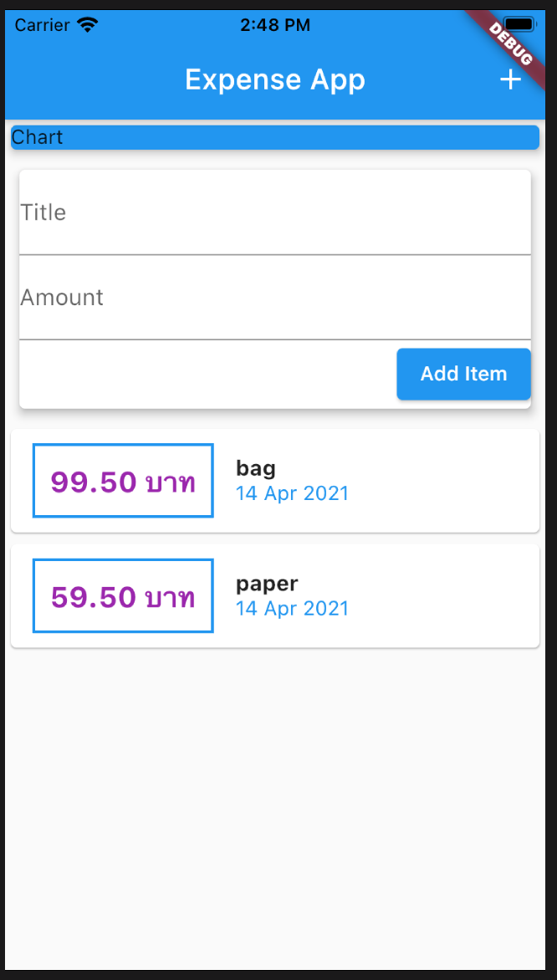Click blank form space left of Add Item
This screenshot has width=557, height=980.
(201, 375)
